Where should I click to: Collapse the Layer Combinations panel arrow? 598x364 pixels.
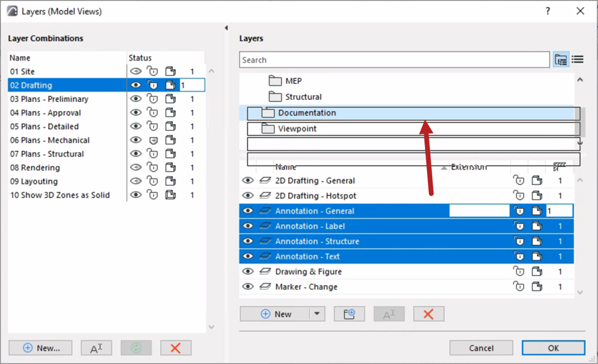pyautogui.click(x=226, y=28)
